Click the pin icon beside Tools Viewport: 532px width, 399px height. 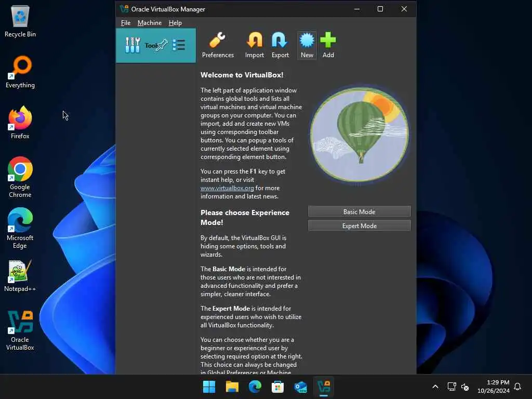coord(161,45)
